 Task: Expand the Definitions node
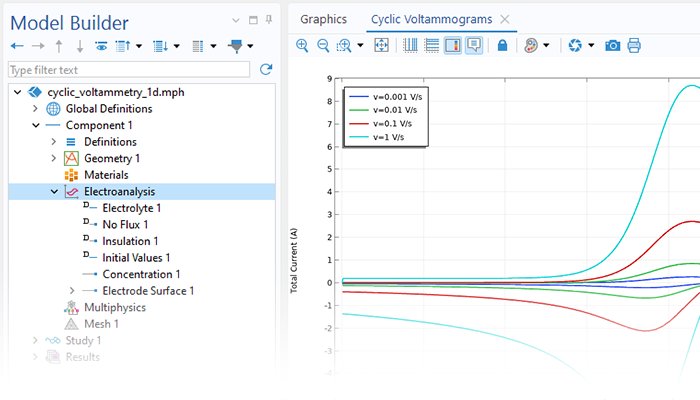point(54,142)
